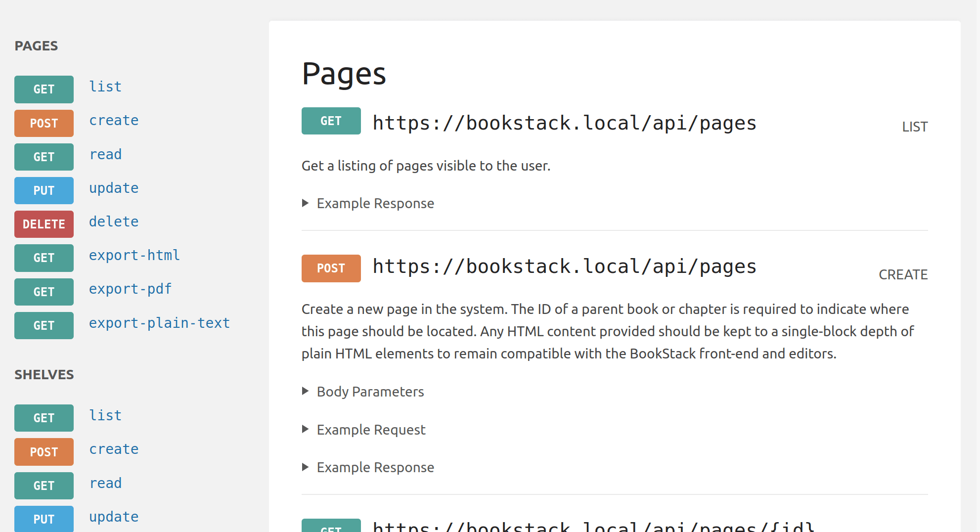This screenshot has height=532, width=980.
Task: Click the GET method badge in main LIST section
Action: tap(331, 121)
